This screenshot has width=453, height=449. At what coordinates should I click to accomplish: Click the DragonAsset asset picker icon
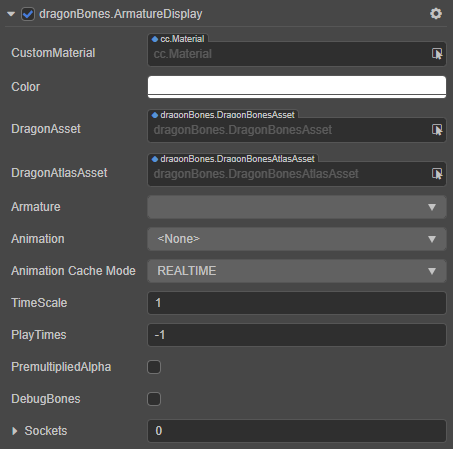coord(437,130)
